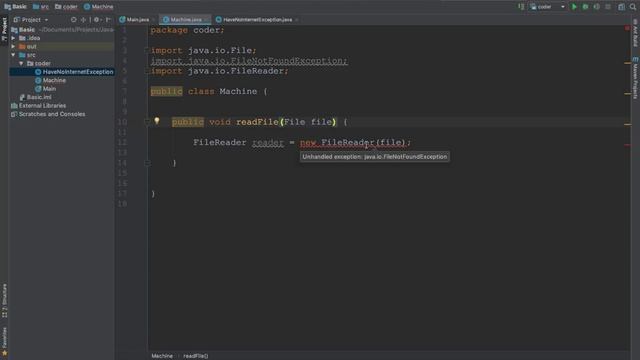Expand the out folder arrow

tap(13, 47)
